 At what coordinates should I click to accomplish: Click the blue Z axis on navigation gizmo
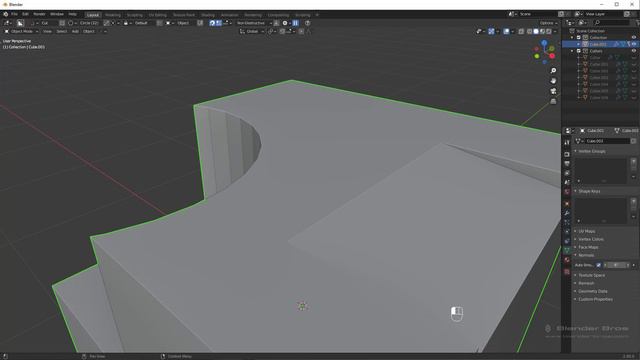pos(544,42)
